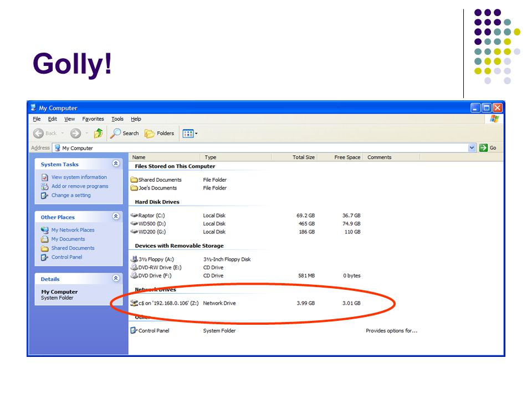532x399 pixels.
Task: Select the DVD Drive (F:) icon
Action: point(134,275)
